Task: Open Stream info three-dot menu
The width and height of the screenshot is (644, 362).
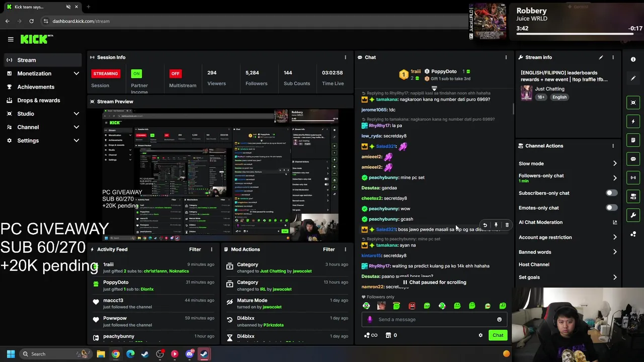Action: pos(613,57)
